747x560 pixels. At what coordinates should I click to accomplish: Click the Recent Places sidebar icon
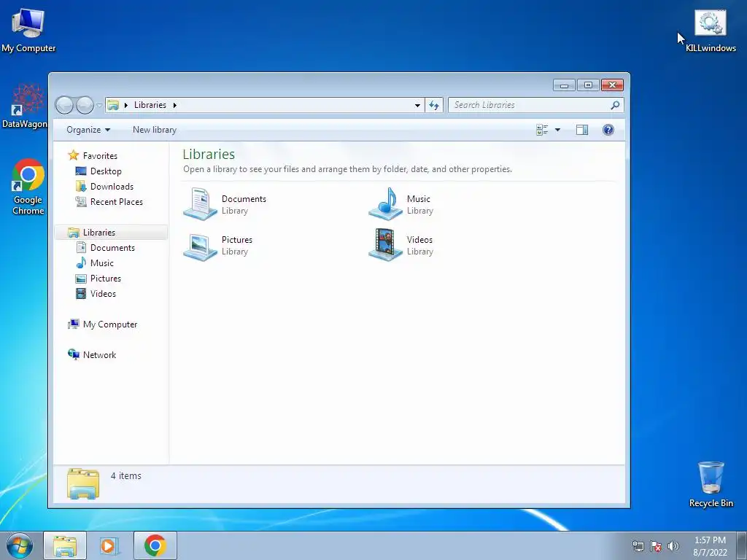(x=81, y=201)
